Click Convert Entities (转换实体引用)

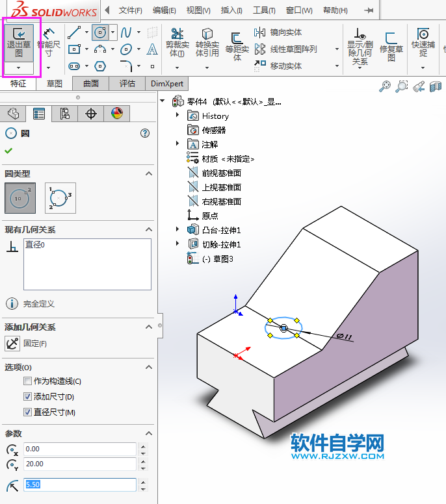tap(207, 43)
